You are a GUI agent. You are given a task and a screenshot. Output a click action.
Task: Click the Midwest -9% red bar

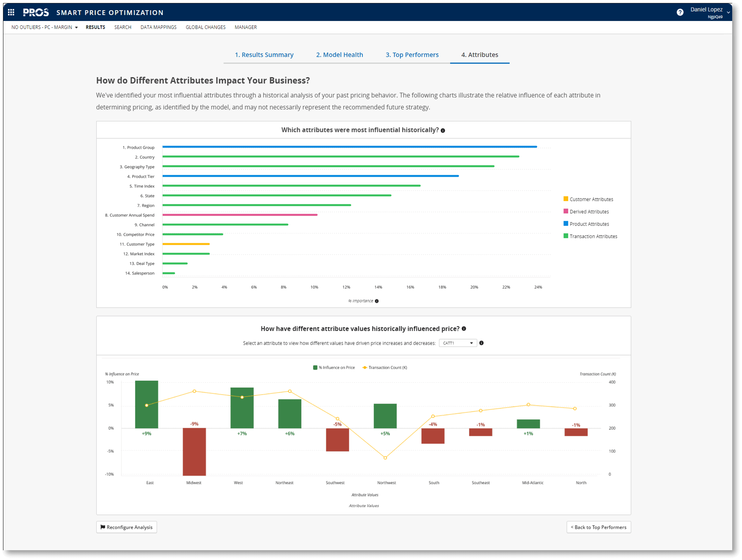coord(194,451)
